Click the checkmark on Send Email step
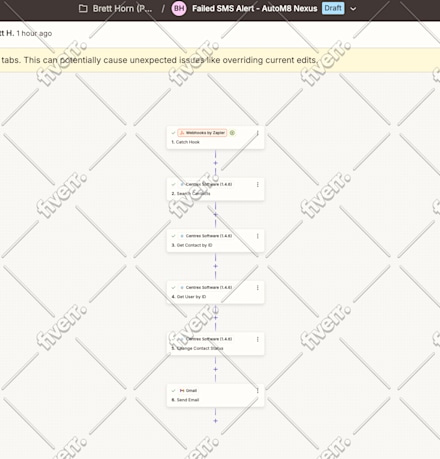 [x=173, y=391]
